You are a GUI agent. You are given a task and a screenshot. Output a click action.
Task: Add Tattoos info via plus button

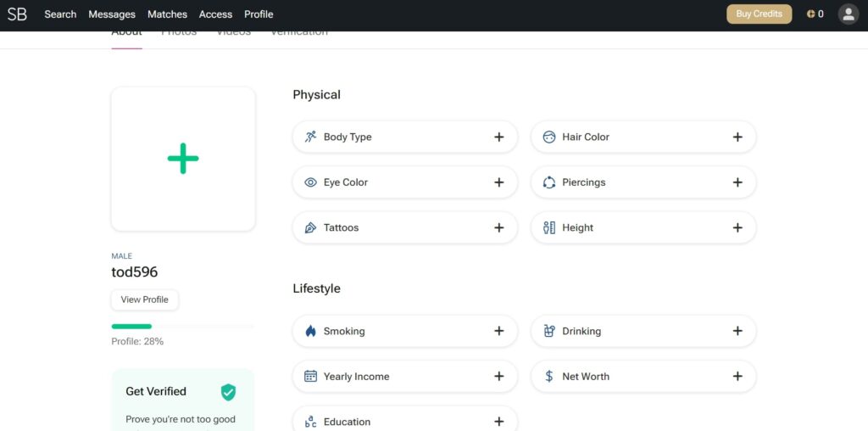coord(498,227)
